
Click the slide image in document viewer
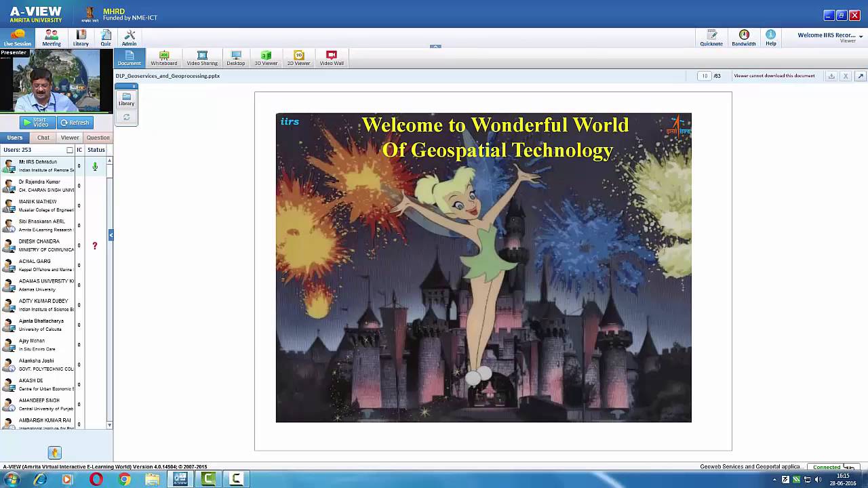click(484, 268)
